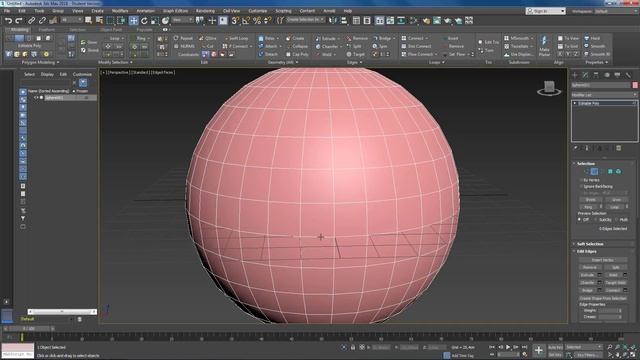Click the Redo arrow icon
This screenshot has height=360, width=640.
[x=19, y=20]
